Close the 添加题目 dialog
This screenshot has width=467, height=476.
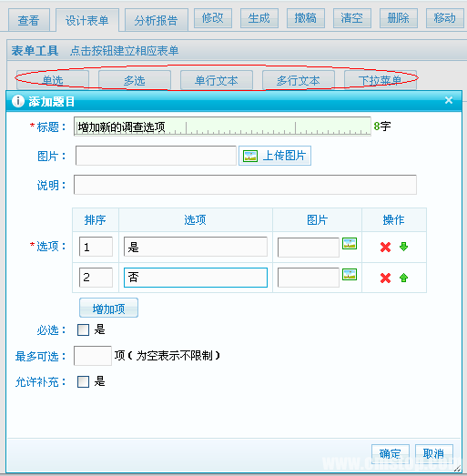(x=449, y=100)
